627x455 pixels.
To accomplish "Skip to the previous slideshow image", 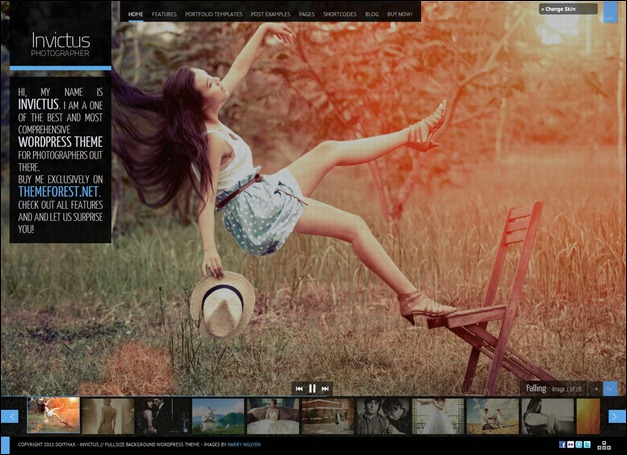I will [x=299, y=388].
